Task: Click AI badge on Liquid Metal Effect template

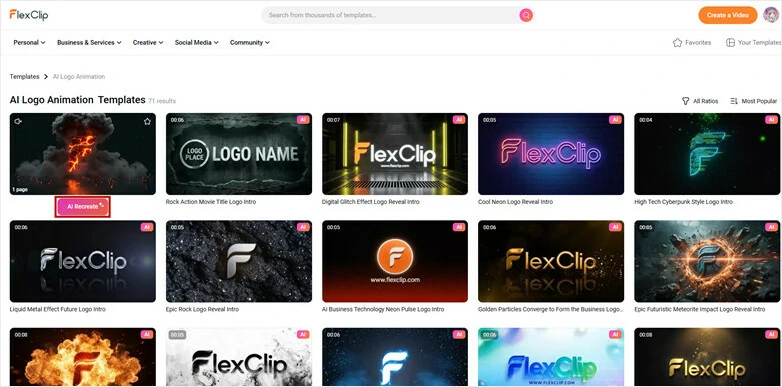Action: tap(147, 227)
